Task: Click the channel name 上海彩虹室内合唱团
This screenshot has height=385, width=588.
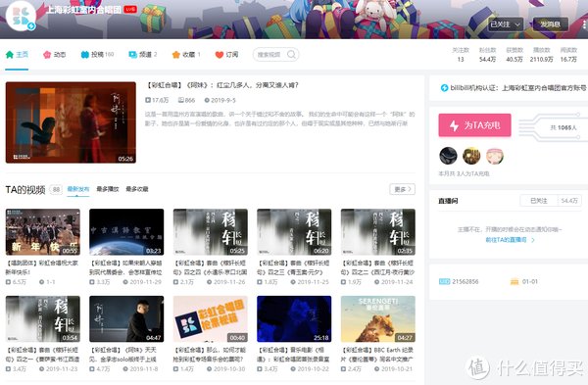Action: click(x=83, y=10)
